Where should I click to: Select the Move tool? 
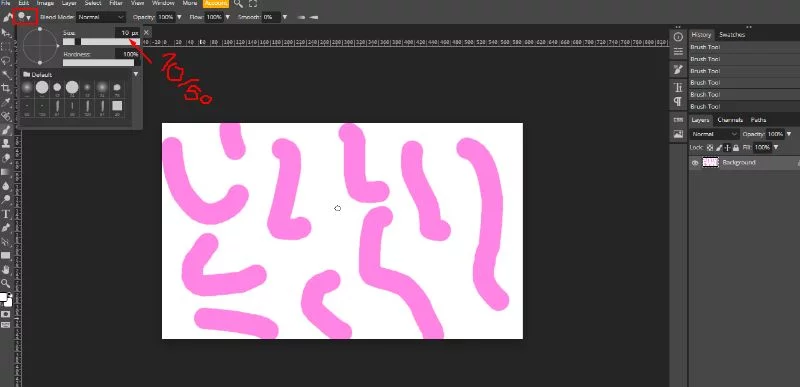tap(6, 33)
